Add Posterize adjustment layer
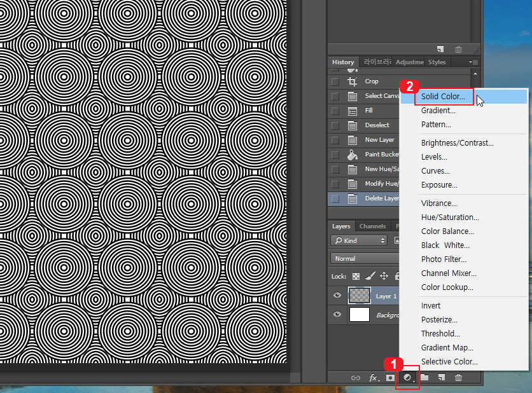Image resolution: width=532 pixels, height=393 pixels. [x=464, y=320]
